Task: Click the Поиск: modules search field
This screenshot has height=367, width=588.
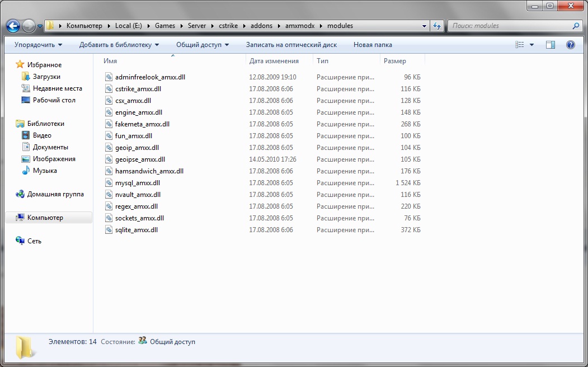Action: click(x=510, y=26)
